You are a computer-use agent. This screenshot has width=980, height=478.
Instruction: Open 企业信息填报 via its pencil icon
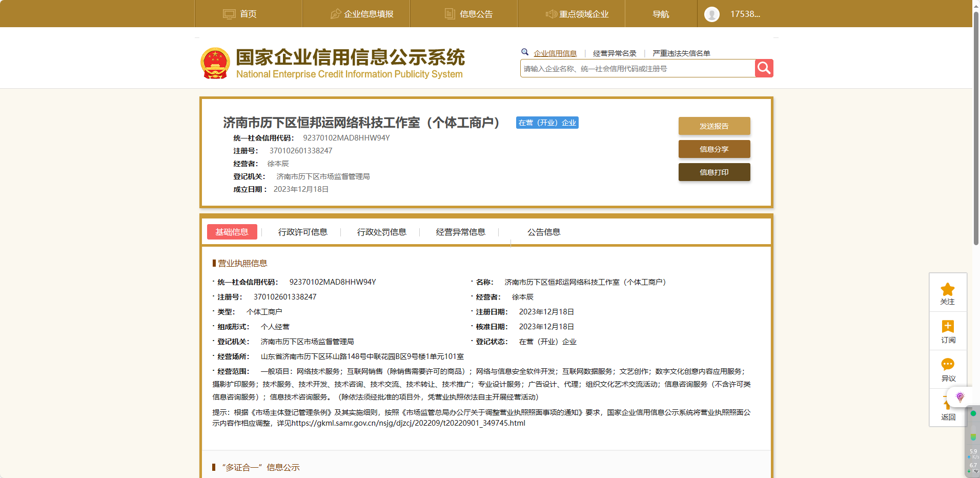point(336,13)
